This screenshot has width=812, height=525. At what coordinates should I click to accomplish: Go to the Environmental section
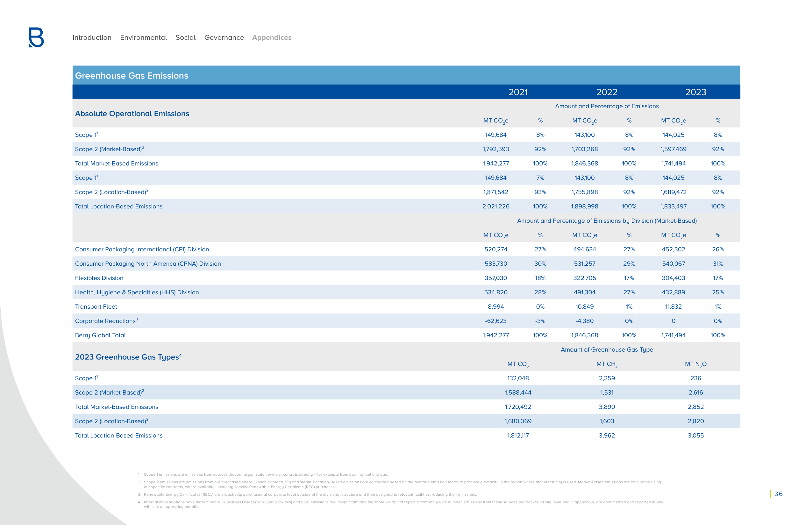[x=143, y=38]
